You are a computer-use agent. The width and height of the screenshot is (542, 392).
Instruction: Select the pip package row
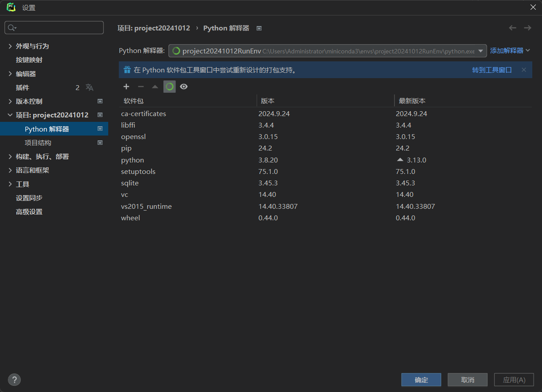tap(326, 148)
